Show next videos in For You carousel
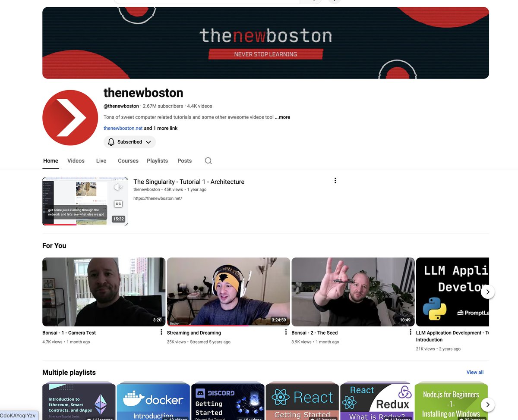 click(488, 292)
